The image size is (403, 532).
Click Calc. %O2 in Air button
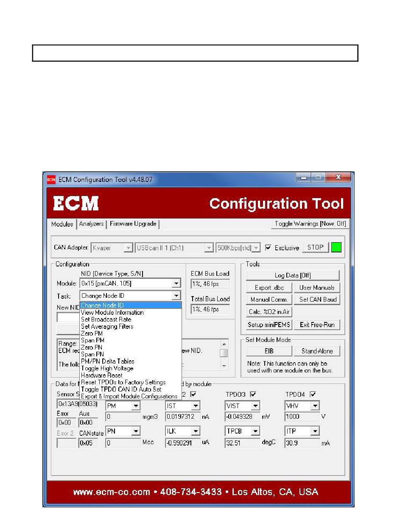pos(269,312)
